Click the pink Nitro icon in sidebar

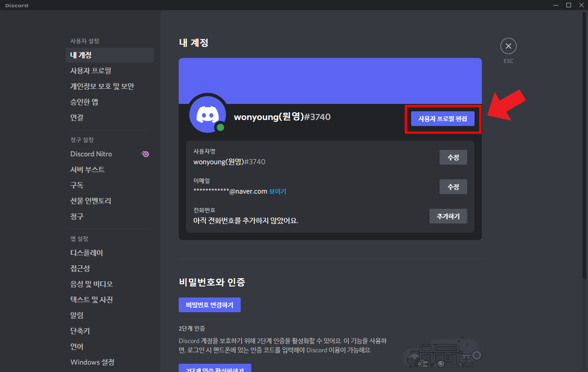[x=145, y=154]
